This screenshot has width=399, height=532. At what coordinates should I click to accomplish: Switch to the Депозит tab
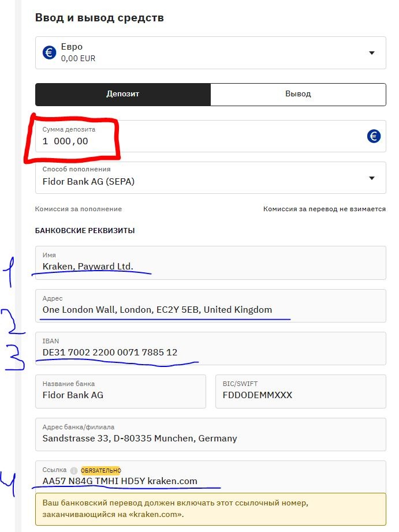123,94
